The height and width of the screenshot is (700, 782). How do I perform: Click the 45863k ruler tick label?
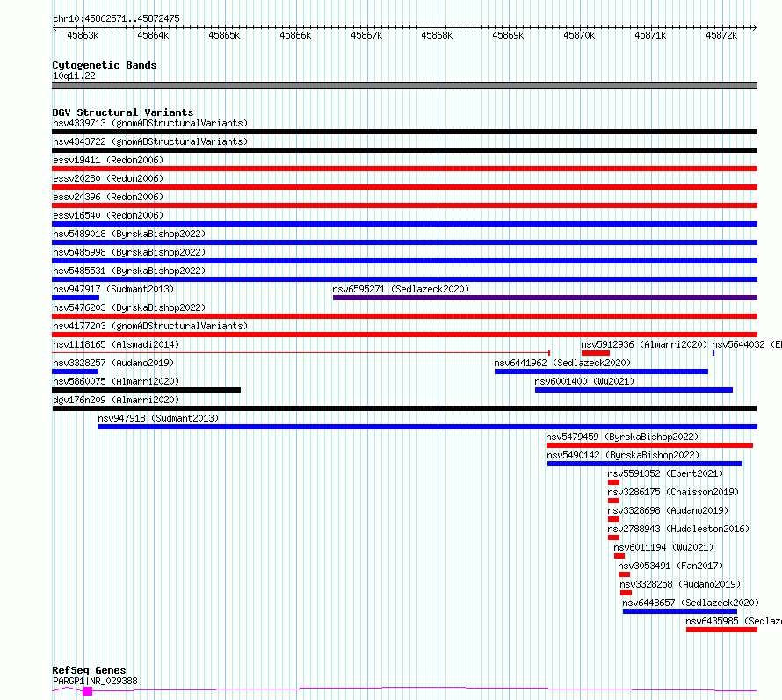pyautogui.click(x=83, y=35)
